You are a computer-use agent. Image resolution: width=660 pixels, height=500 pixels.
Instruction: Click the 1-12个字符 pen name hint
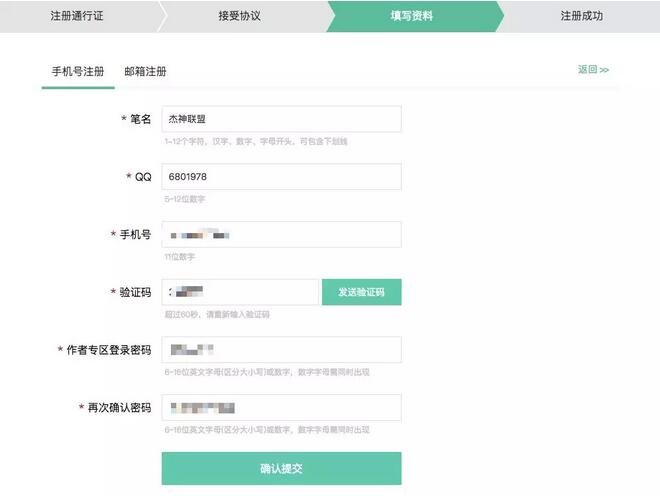pyautogui.click(x=256, y=141)
